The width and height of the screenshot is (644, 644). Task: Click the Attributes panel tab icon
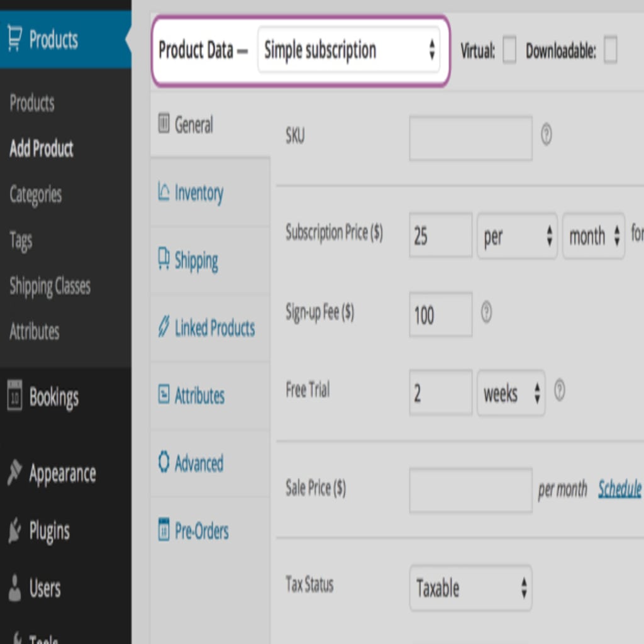coord(164,394)
